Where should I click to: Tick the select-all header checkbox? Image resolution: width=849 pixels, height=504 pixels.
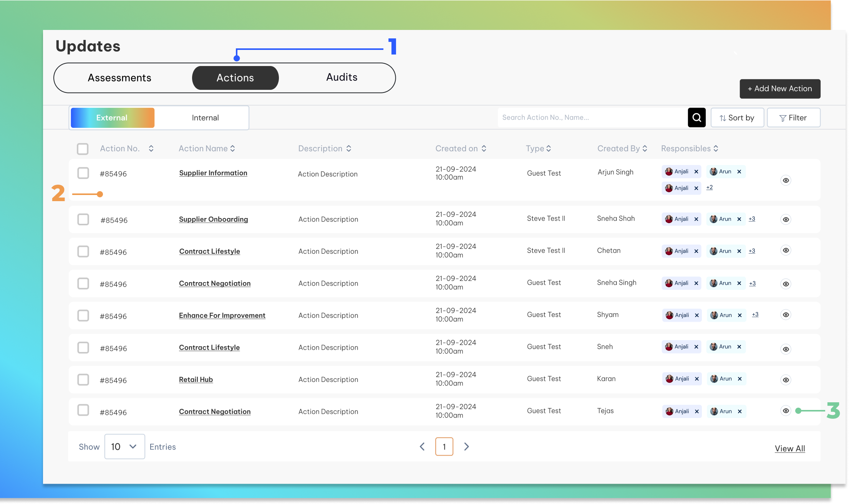[83, 149]
